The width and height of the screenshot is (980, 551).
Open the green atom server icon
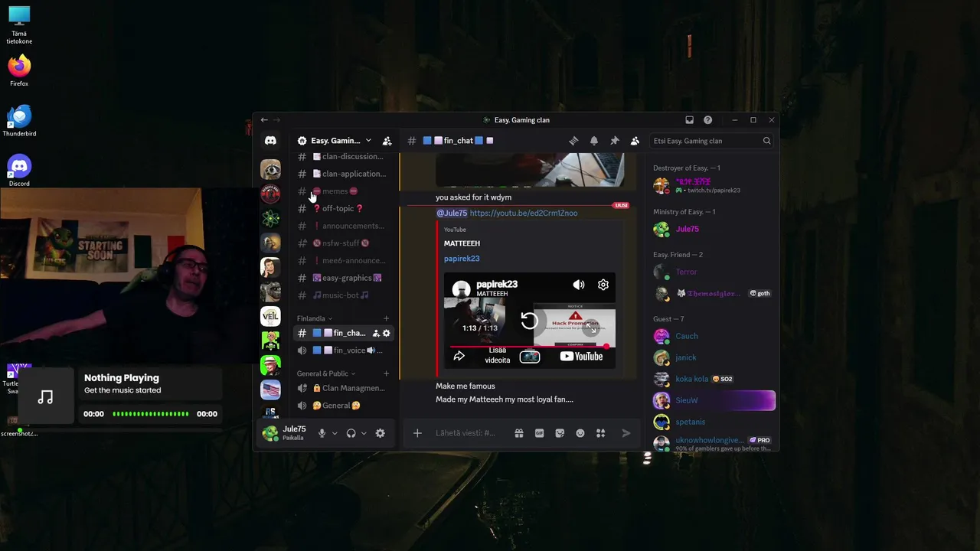point(270,218)
